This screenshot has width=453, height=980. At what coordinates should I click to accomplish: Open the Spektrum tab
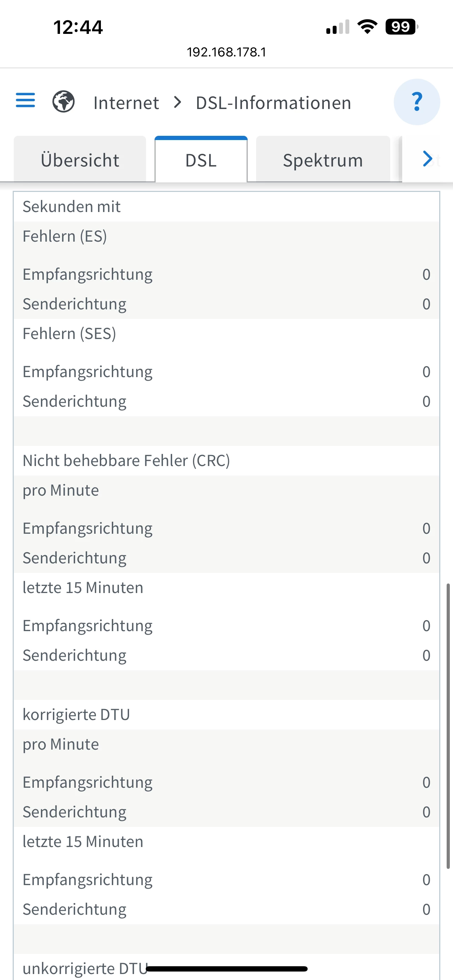point(322,160)
